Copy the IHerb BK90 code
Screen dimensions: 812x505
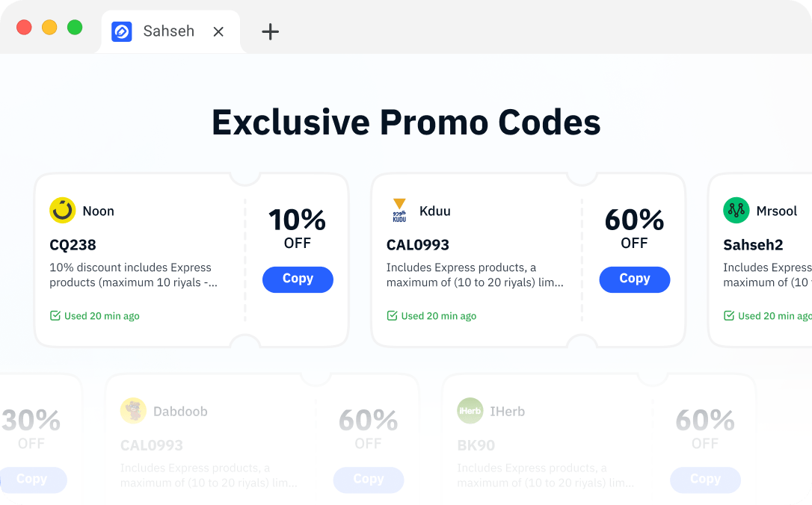[705, 480]
